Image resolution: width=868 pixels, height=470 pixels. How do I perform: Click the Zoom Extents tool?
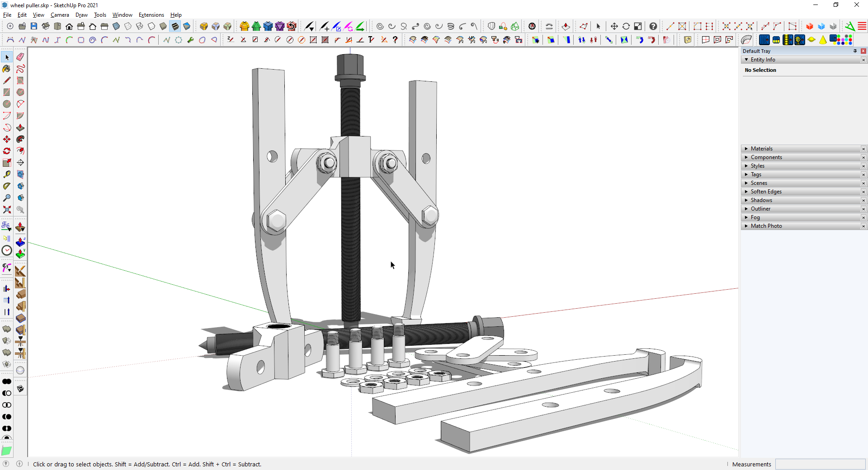coord(7,210)
